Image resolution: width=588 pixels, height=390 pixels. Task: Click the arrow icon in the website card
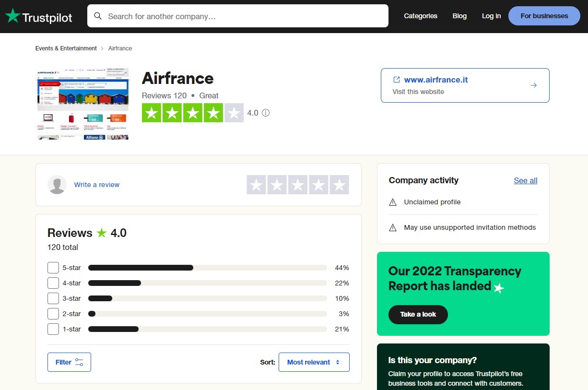click(x=534, y=85)
